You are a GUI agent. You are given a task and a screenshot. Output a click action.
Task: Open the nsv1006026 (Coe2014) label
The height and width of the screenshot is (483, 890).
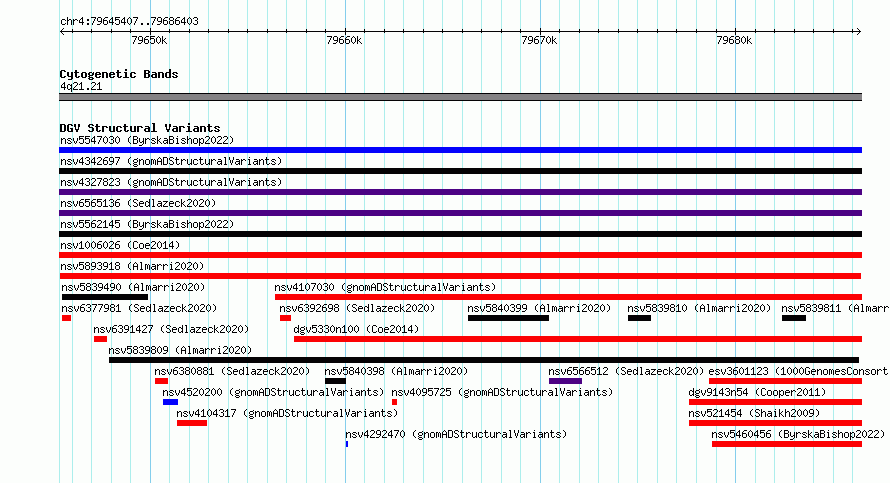coord(120,245)
